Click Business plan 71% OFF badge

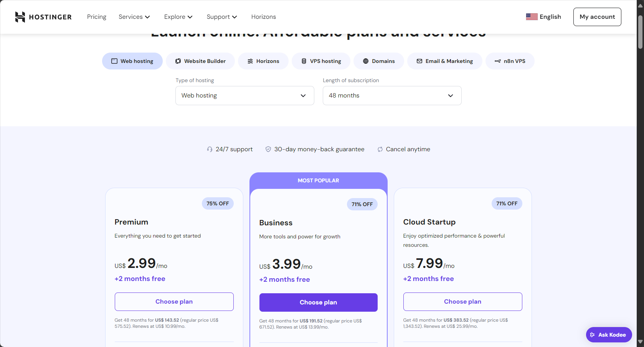tap(362, 204)
